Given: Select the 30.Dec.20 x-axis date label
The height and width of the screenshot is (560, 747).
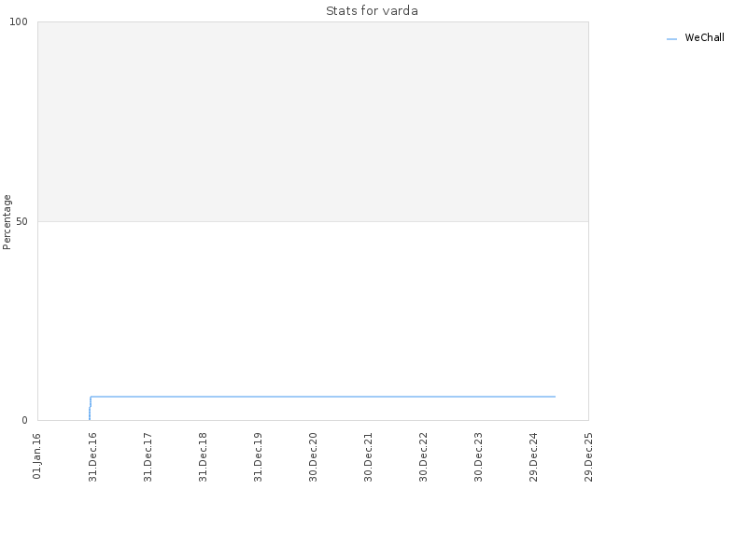Looking at the screenshot, I should [x=314, y=456].
